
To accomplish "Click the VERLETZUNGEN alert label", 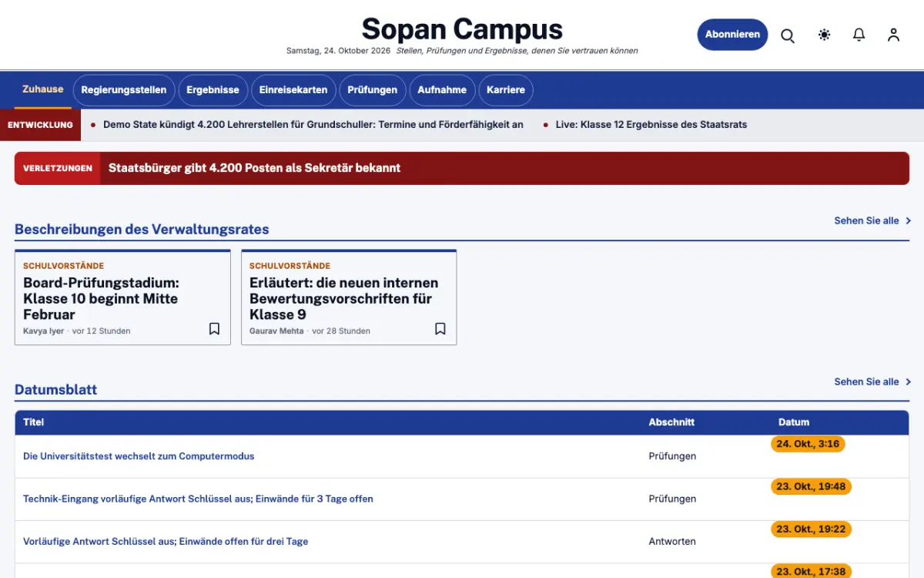I will [58, 168].
